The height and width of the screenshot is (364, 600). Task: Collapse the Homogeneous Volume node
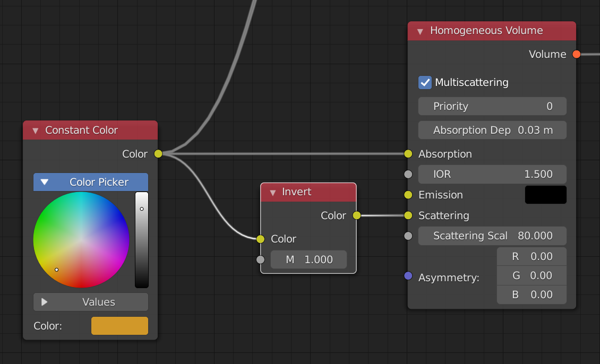(x=420, y=31)
